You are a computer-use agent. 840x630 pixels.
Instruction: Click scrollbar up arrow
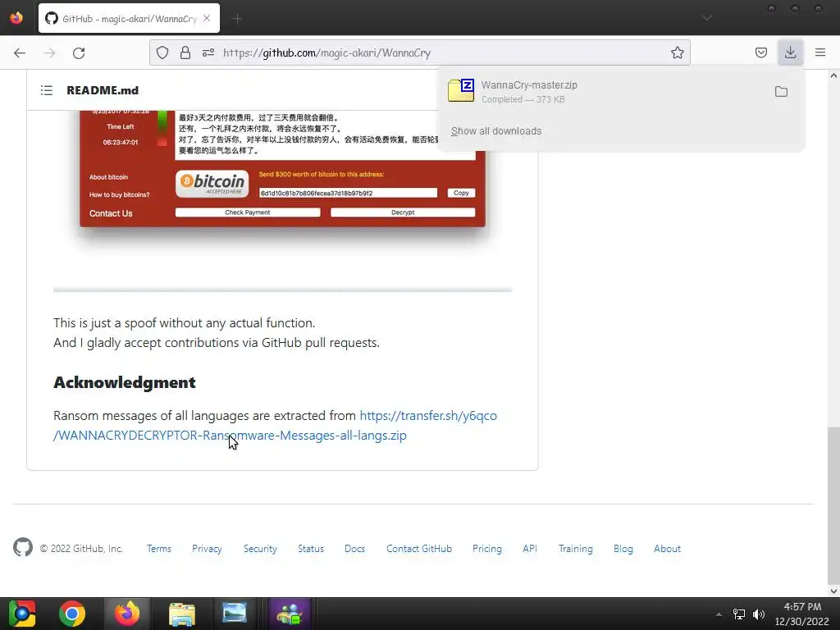(x=833, y=75)
